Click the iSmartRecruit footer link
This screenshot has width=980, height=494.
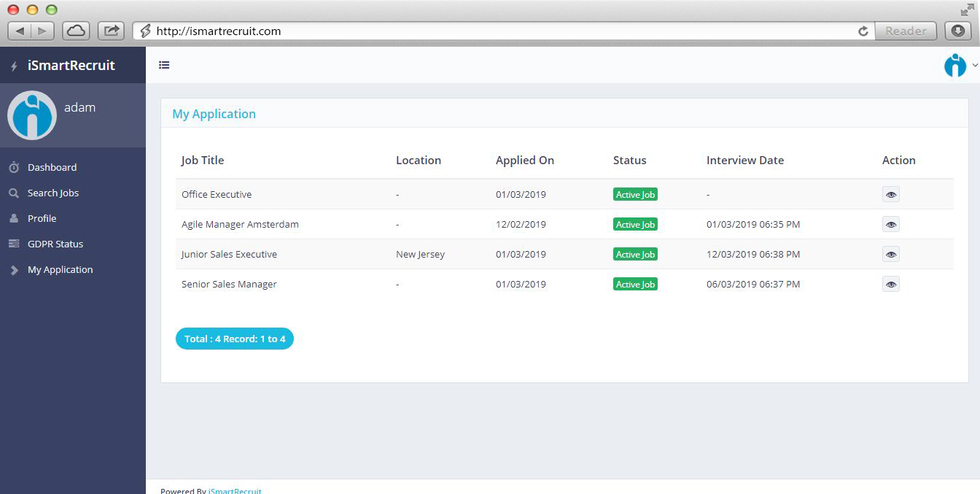tap(235, 490)
